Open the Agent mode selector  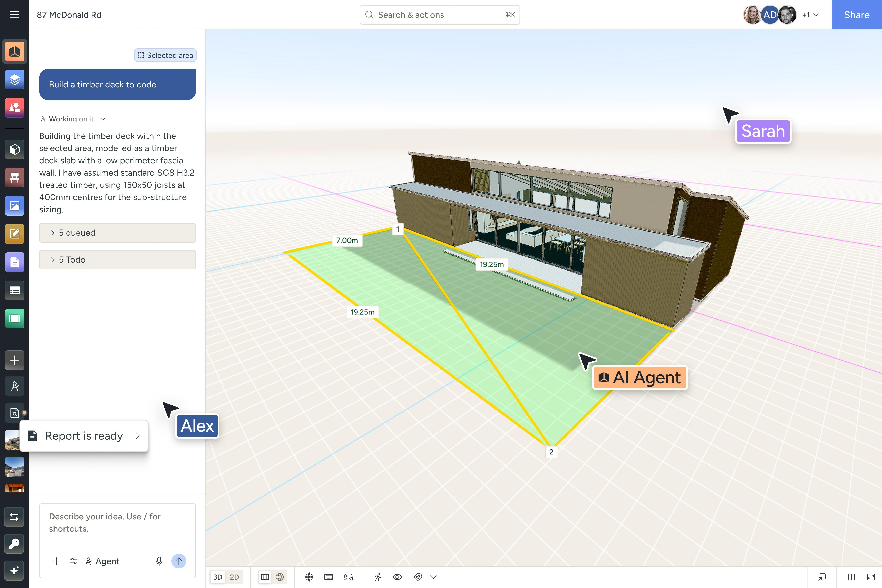pos(102,561)
